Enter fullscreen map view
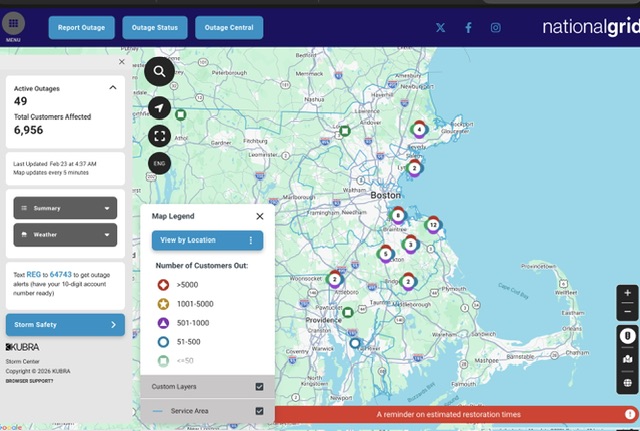 [x=160, y=135]
